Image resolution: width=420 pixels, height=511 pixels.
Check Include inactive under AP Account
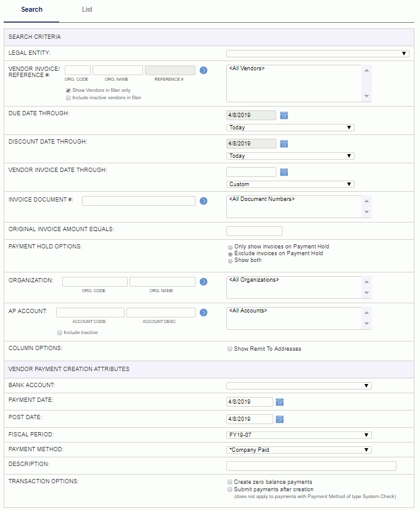[60, 333]
